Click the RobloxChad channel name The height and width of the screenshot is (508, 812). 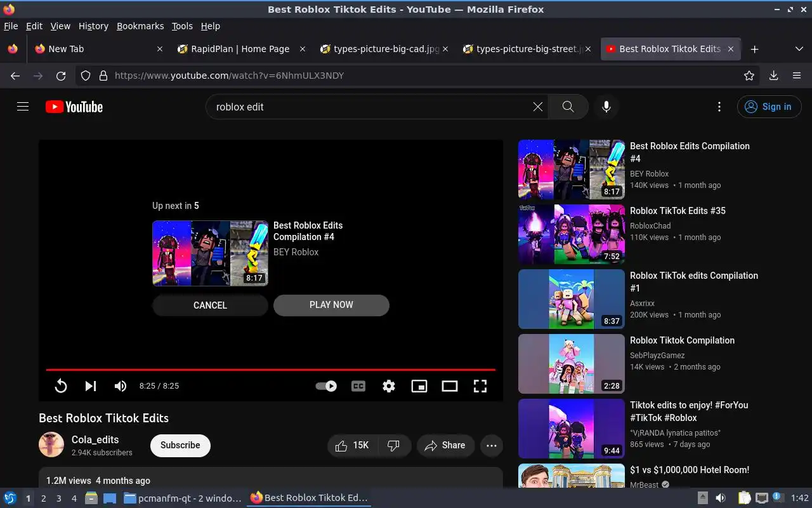[650, 225]
